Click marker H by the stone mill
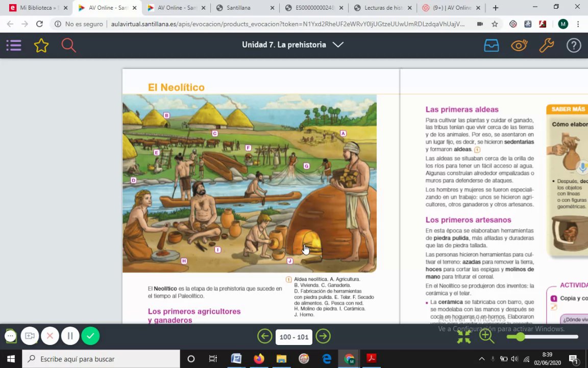This screenshot has height=368, width=588. click(184, 261)
